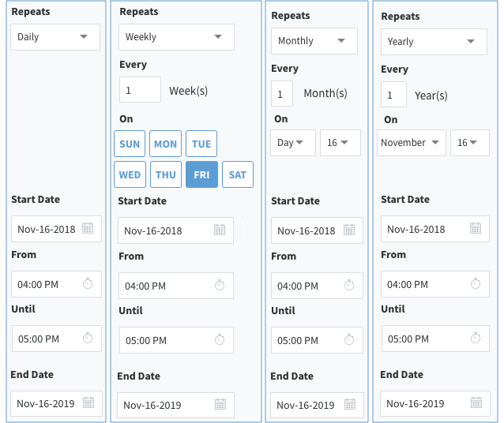
Task: Enable the WED day button
Action: (130, 174)
